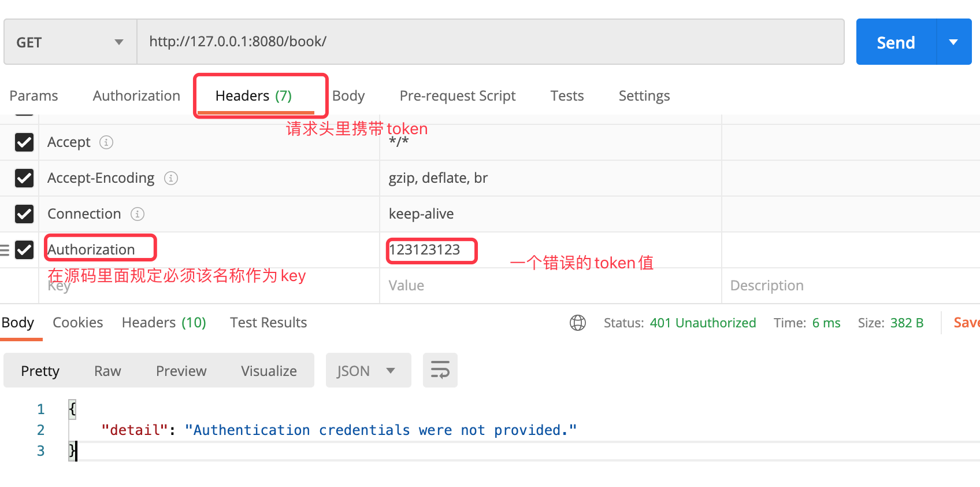Click the Send button
The width and height of the screenshot is (980, 487).
tap(896, 42)
